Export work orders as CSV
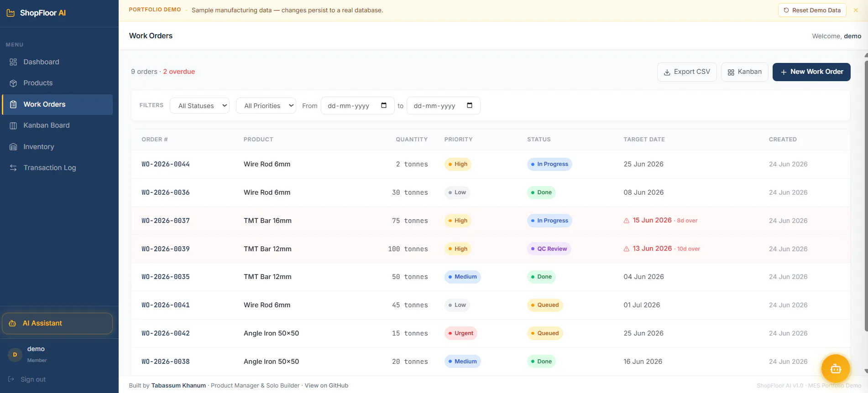 [x=687, y=72]
